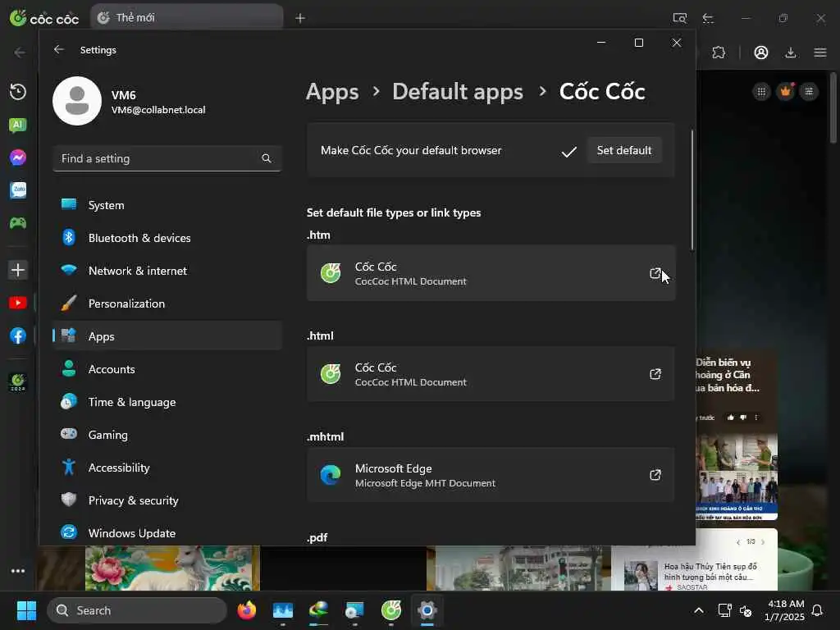Open a new tab with the plus button in Cốc Cốc

[x=300, y=18]
